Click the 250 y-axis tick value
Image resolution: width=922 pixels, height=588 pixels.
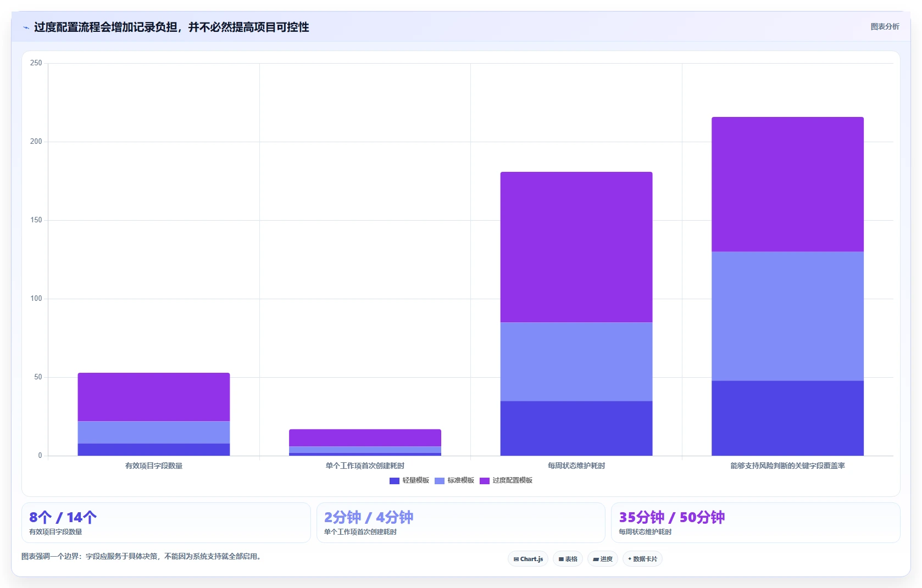[36, 63]
